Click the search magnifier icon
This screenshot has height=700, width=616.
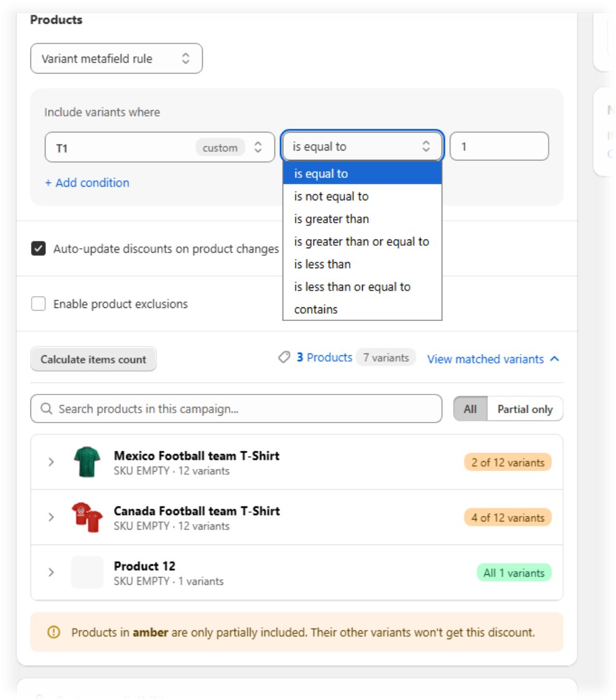tap(47, 408)
